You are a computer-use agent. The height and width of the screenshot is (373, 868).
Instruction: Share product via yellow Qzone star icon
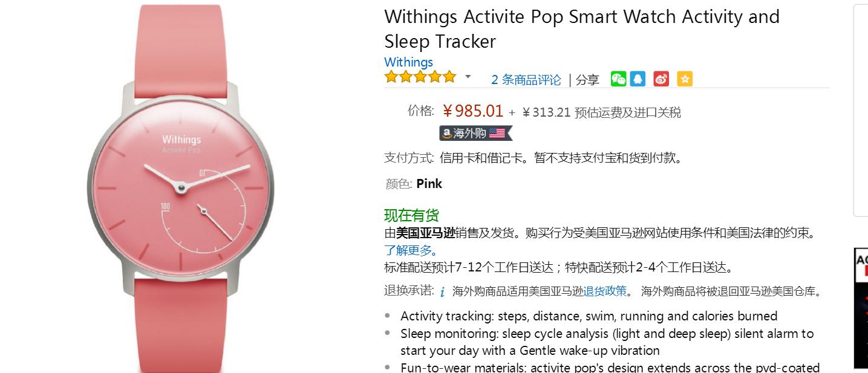[685, 79]
